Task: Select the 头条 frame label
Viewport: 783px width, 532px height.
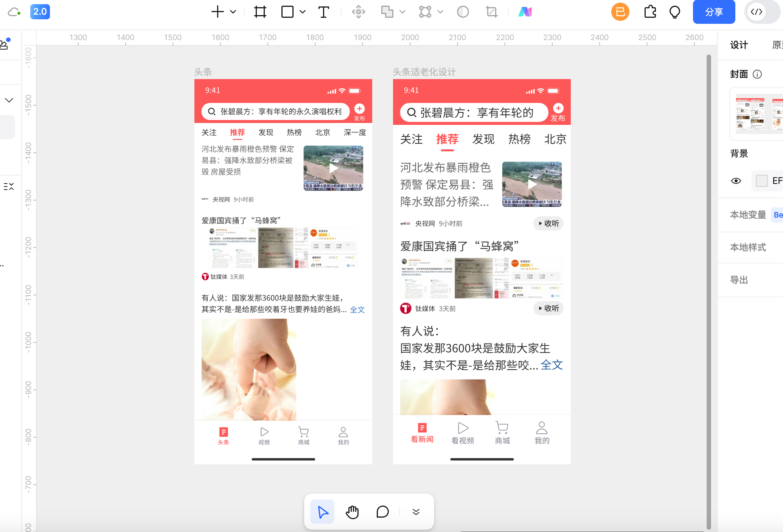Action: [x=203, y=72]
